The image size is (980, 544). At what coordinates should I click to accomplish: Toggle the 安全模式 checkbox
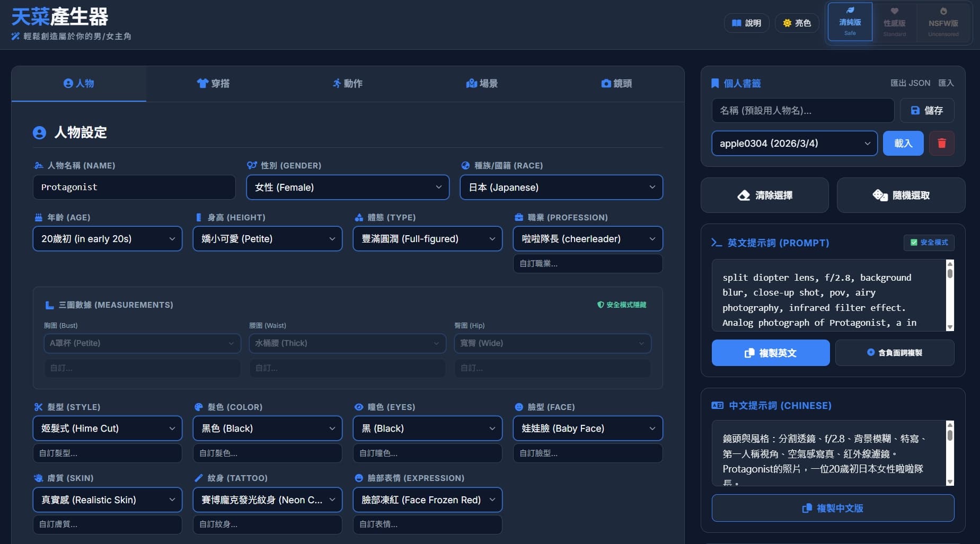[x=914, y=243]
